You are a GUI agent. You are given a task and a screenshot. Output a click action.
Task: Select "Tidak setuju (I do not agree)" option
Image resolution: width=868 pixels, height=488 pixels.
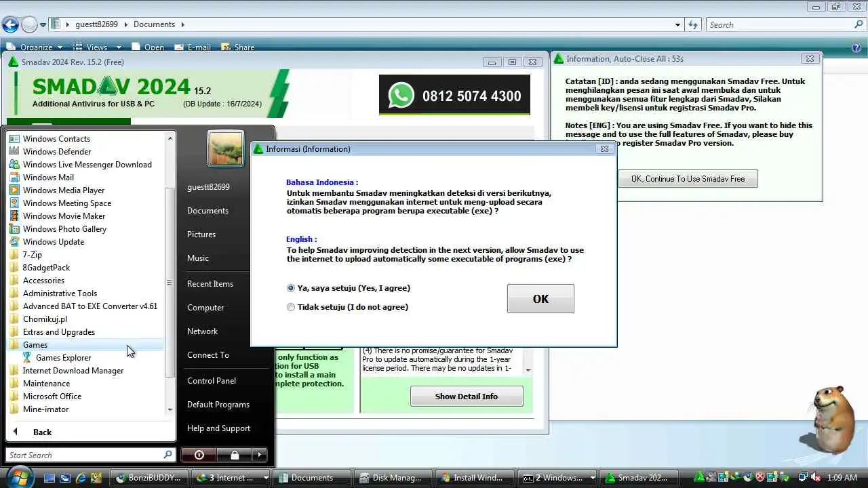[x=347, y=307]
